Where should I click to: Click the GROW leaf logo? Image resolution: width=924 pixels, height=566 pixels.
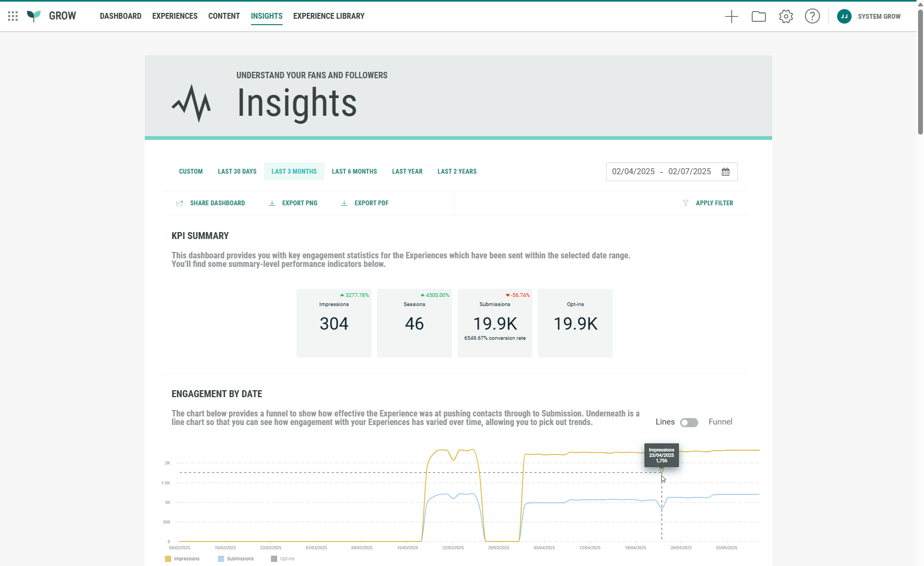(x=34, y=16)
